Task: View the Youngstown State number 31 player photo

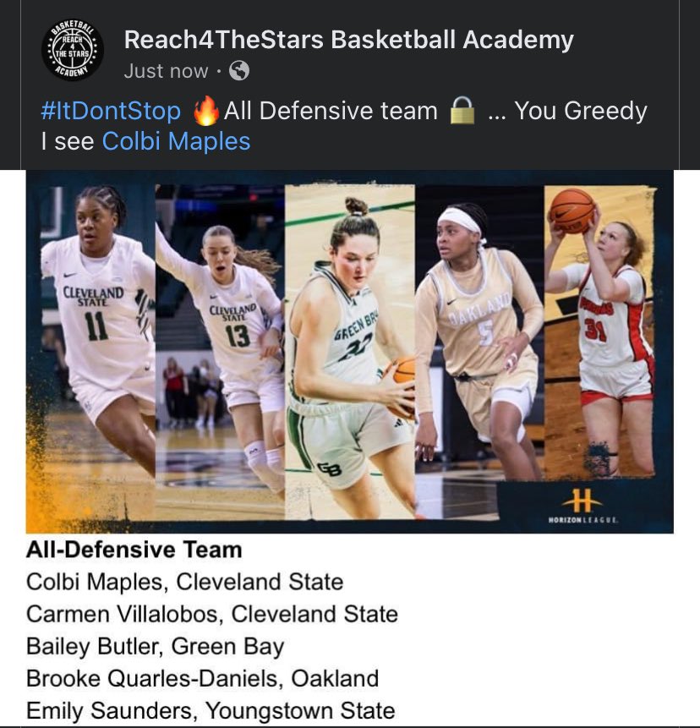Action: pyautogui.click(x=599, y=331)
